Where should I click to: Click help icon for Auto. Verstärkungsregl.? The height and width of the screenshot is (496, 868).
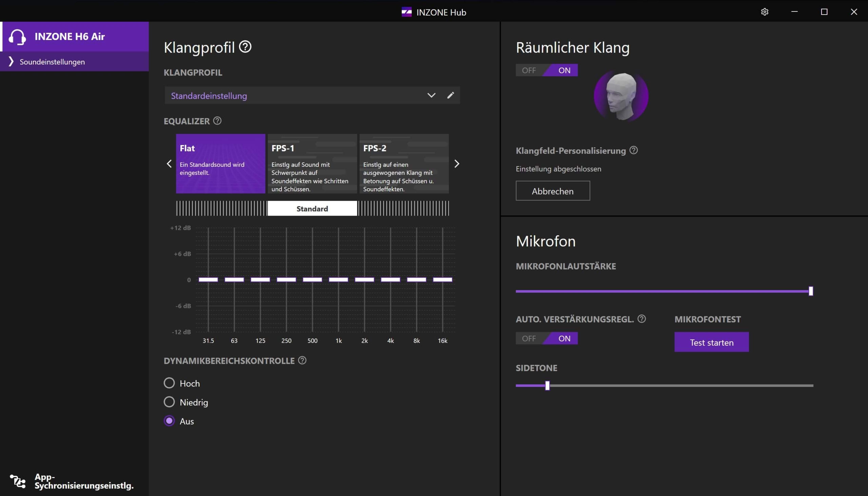642,319
